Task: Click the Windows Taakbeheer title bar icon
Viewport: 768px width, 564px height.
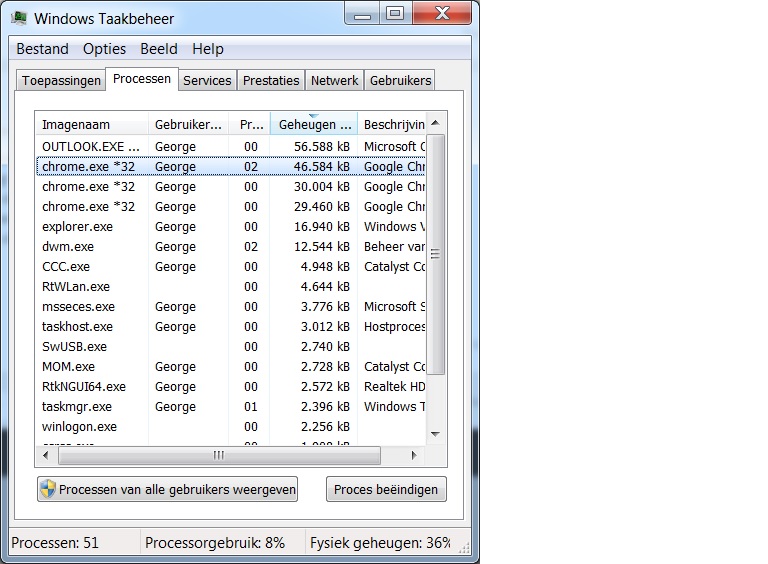Action: tap(19, 19)
